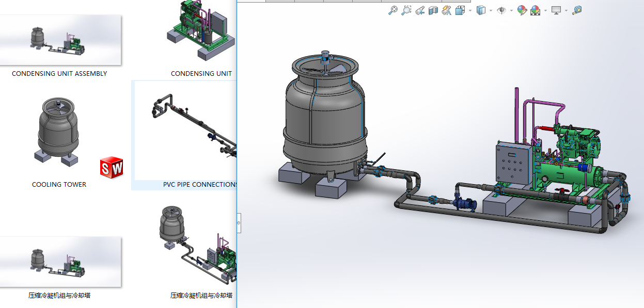
Task: Select the 压缩冷凝机组与冷却塔 assembly model thumbnail
Action: pyautogui.click(x=197, y=246)
